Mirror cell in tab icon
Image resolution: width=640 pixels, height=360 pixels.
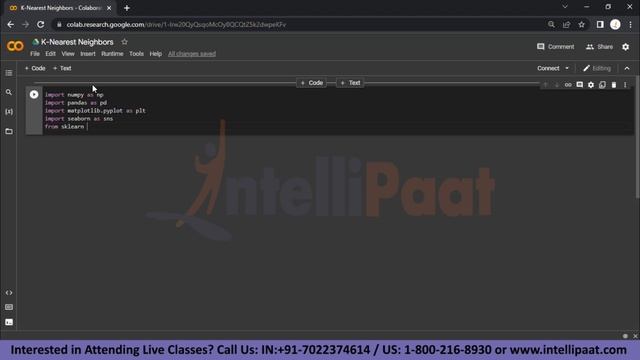click(602, 85)
